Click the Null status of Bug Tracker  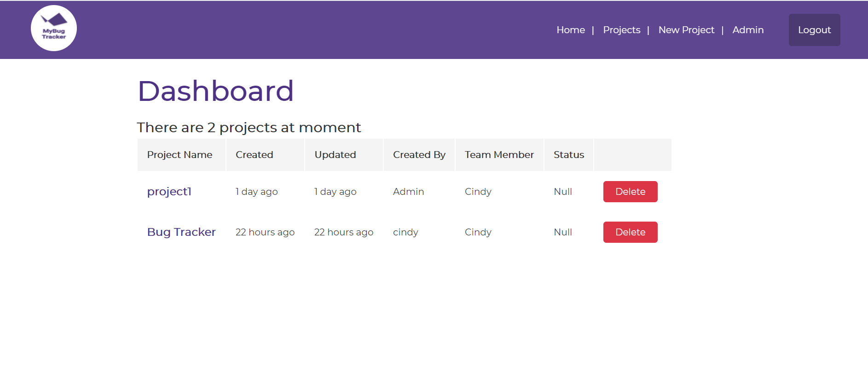pyautogui.click(x=563, y=232)
